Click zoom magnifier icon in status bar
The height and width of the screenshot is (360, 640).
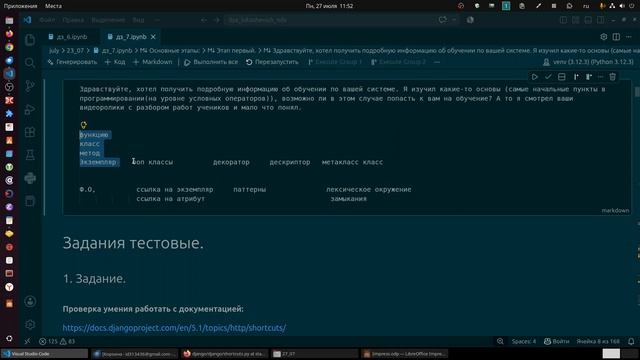[x=500, y=341]
